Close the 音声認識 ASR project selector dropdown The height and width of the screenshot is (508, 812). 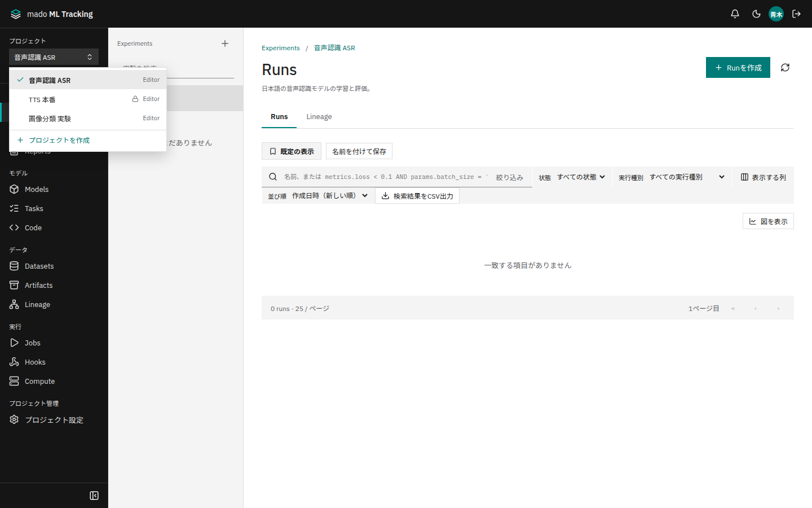[54, 57]
